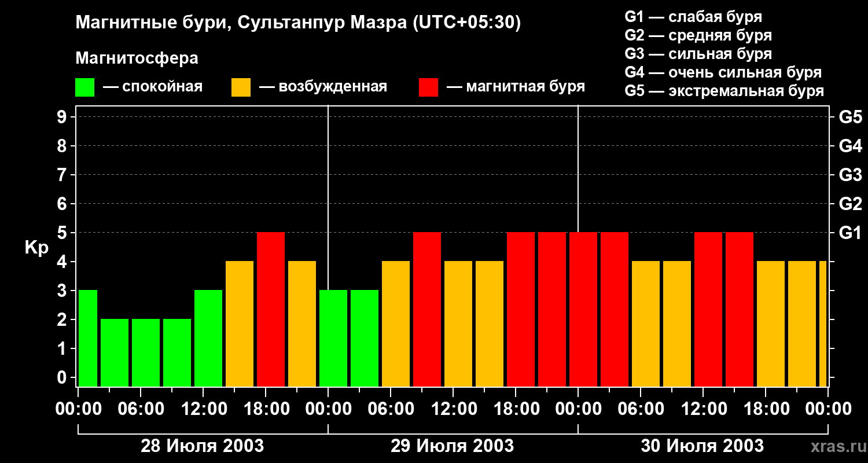This screenshot has height=463, width=868.
Task: Click red bar at midnight starting 30 Июля
Action: [x=583, y=310]
